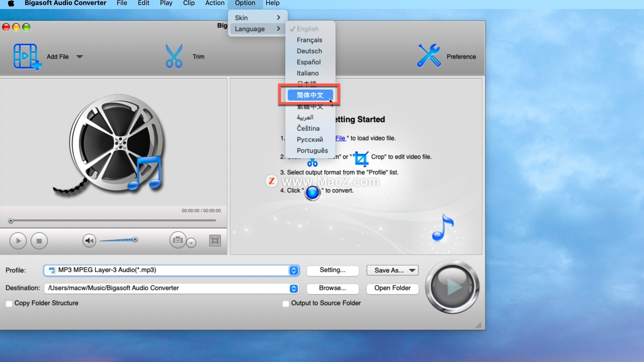Click the Open Folder button
Viewport: 644px width, 362px height.
(392, 288)
